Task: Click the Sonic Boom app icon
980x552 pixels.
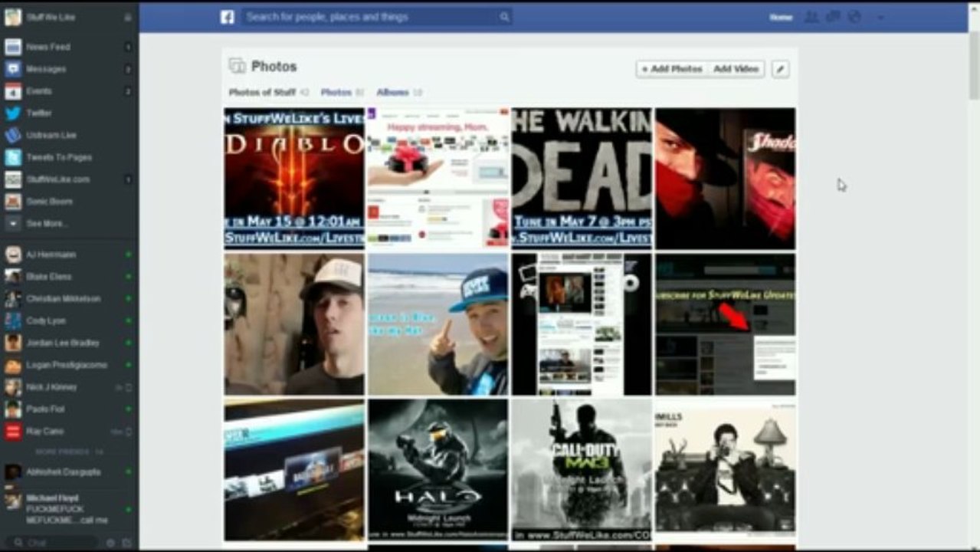Action: [x=13, y=202]
